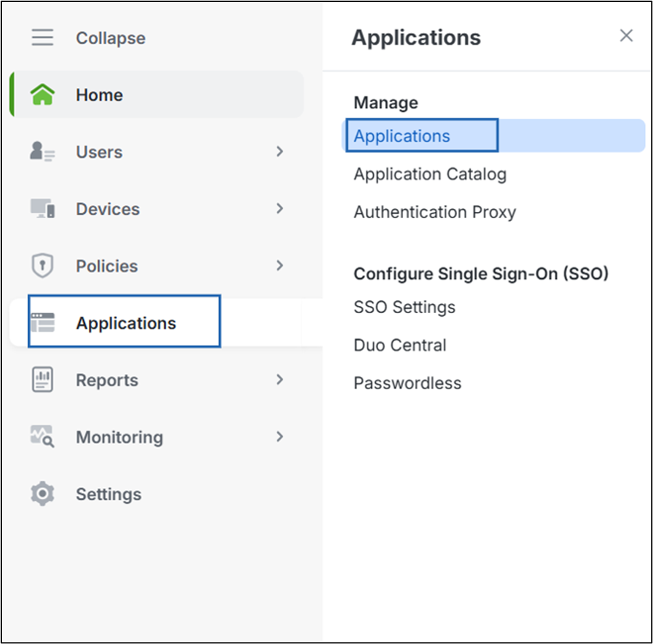653x644 pixels.
Task: Open the Policies menu label
Action: pyautogui.click(x=107, y=266)
